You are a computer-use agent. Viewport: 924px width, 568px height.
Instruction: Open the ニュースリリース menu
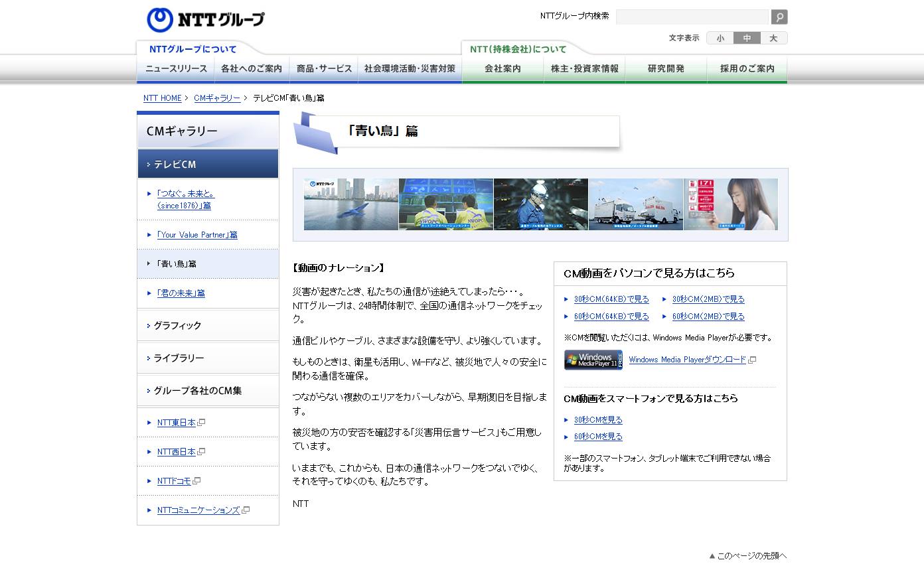(177, 69)
